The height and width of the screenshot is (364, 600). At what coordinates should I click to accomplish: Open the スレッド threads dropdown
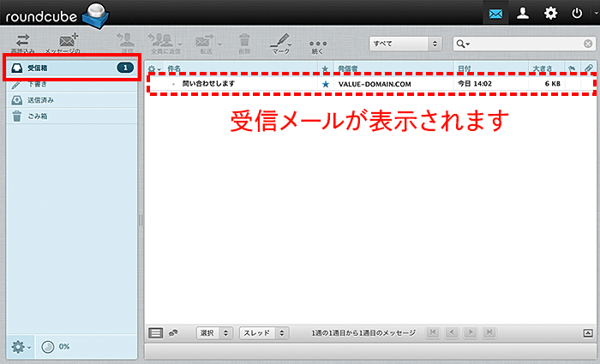click(x=263, y=332)
